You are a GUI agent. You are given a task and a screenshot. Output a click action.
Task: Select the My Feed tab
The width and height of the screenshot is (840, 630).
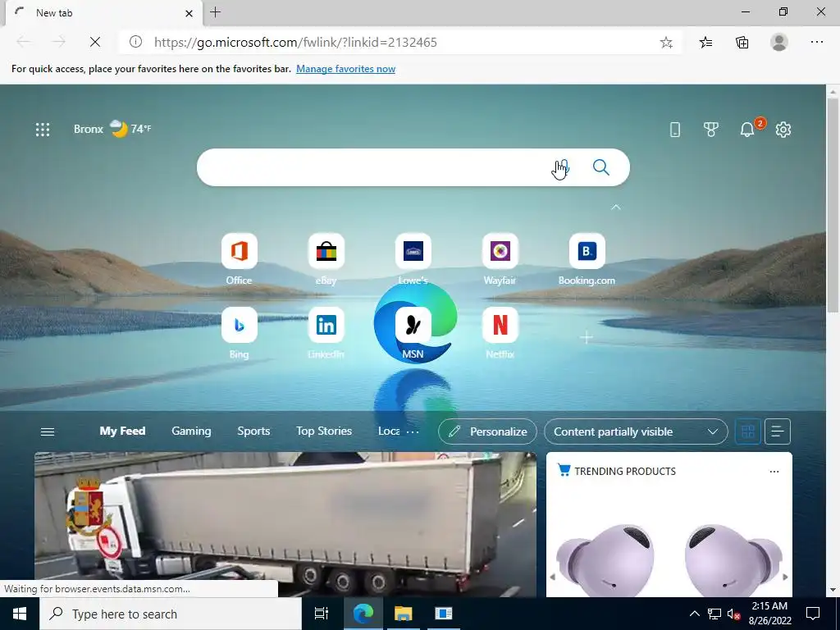coord(122,431)
